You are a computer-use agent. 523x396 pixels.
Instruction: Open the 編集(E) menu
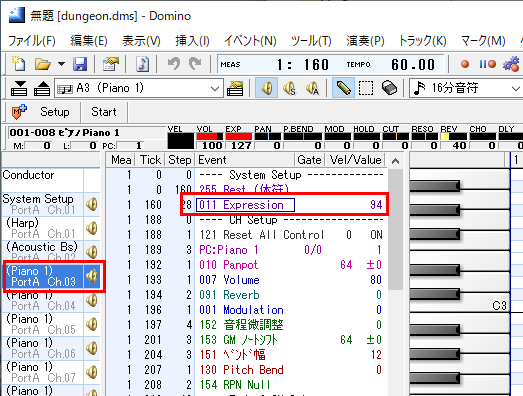89,41
